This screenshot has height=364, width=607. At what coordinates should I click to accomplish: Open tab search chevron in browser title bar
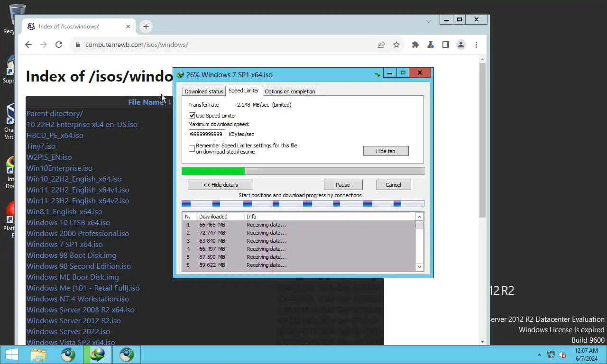[x=429, y=21]
